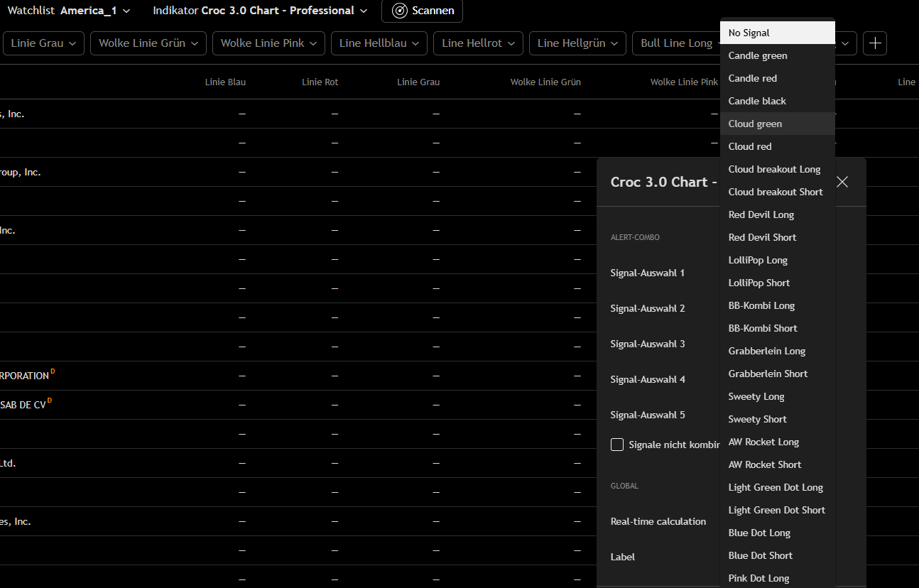This screenshot has height=588, width=919.
Task: Pick LolliPop Short from signal list
Action: (x=758, y=283)
